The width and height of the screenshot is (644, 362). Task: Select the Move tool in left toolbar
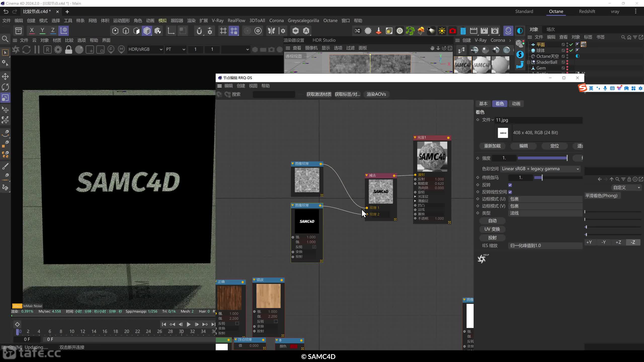(x=5, y=76)
